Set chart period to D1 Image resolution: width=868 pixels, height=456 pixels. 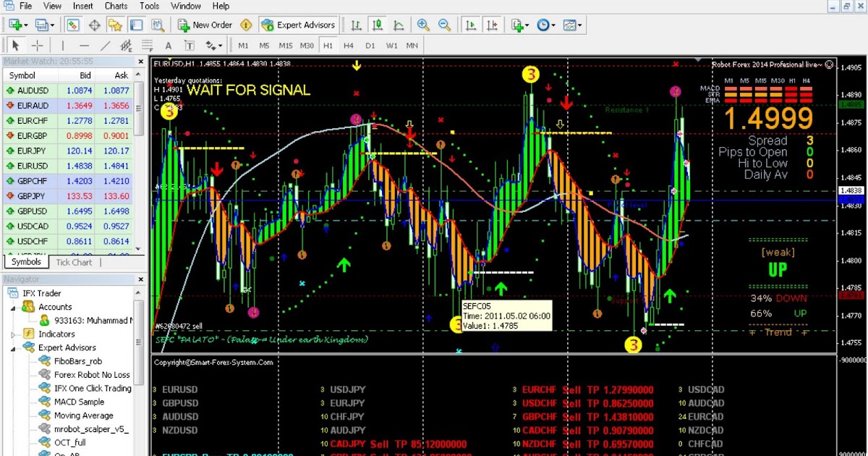pyautogui.click(x=370, y=46)
